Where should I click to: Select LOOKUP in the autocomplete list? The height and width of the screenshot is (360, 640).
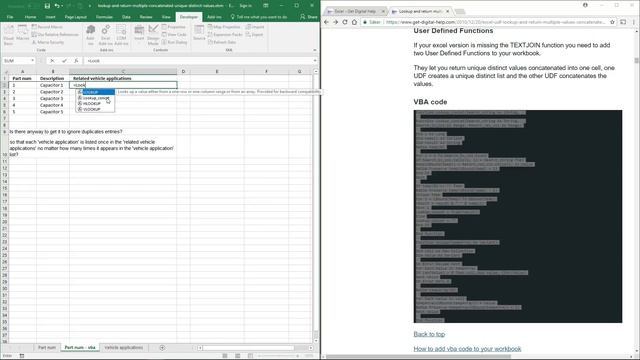coord(96,92)
